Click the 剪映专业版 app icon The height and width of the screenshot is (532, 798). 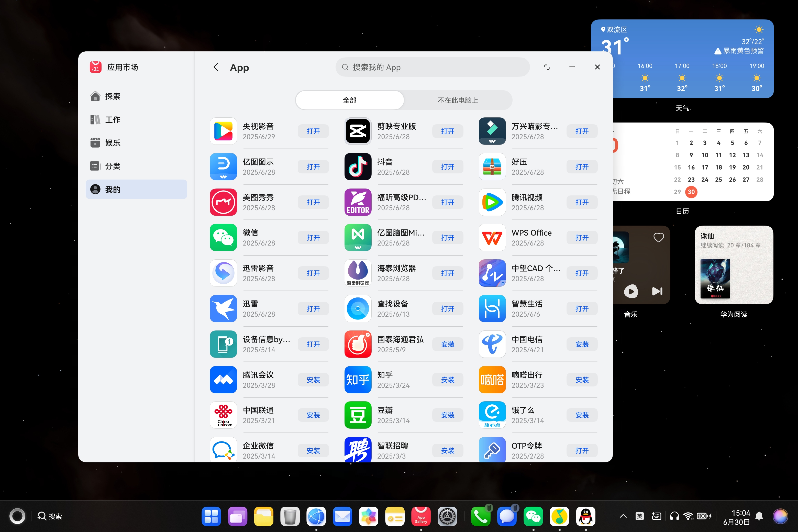(x=358, y=131)
